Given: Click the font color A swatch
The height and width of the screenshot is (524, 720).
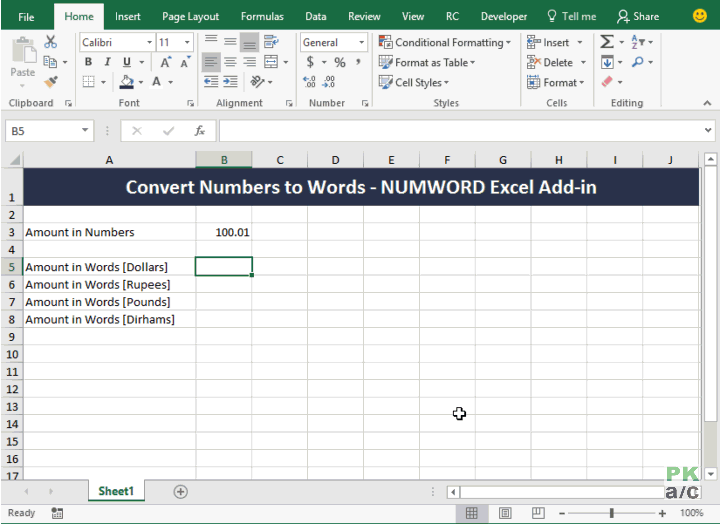Looking at the screenshot, I should (157, 82).
